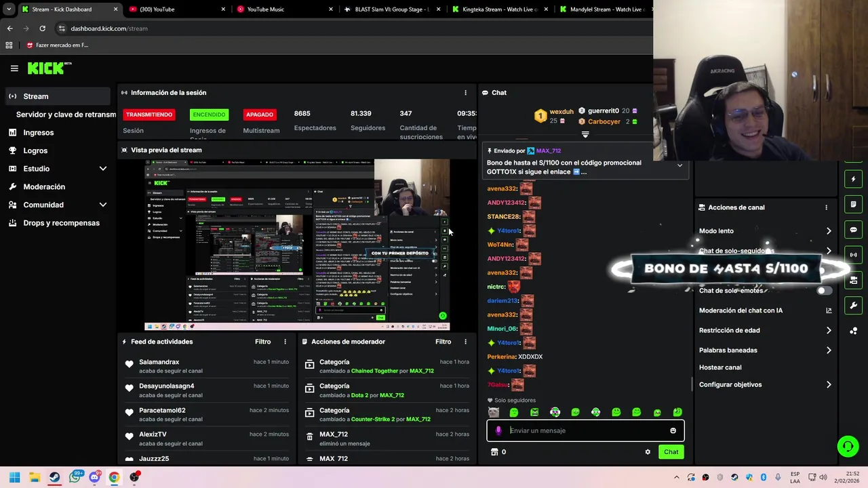
Task: Open the hamburger menu next to Kick logo
Action: click(14, 68)
